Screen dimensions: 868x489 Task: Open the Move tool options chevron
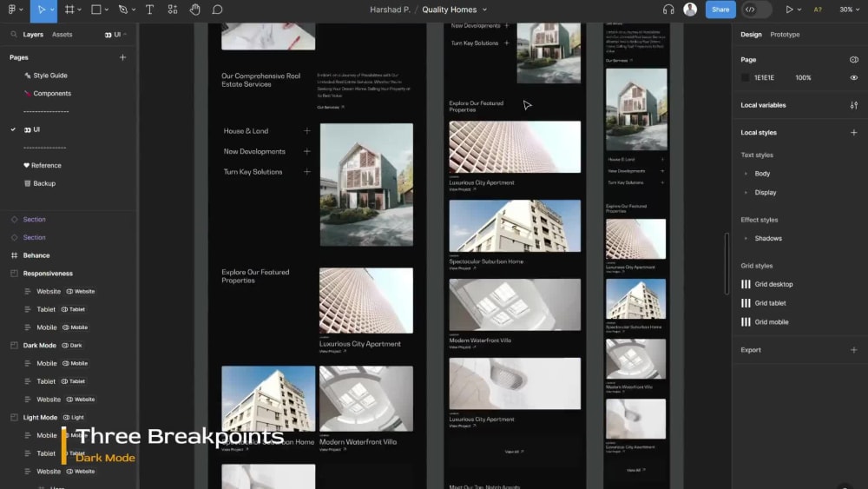[52, 10]
